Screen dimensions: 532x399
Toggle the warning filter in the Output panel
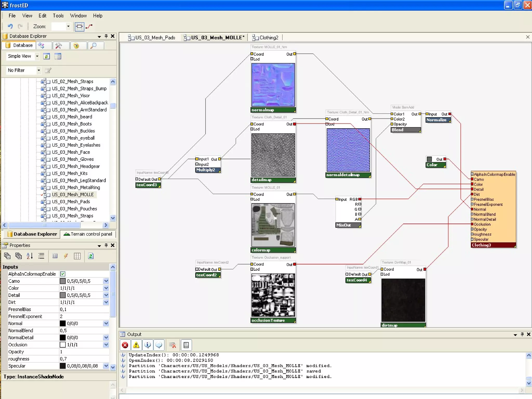click(136, 345)
